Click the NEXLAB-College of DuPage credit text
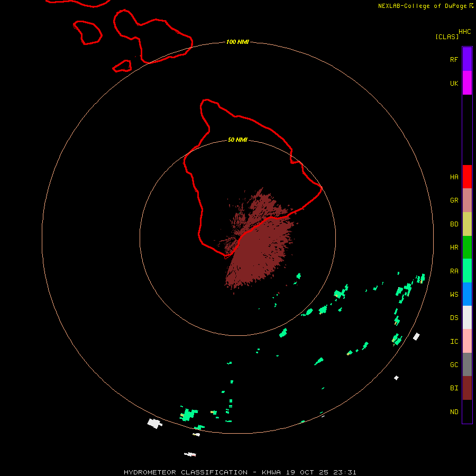This screenshot has height=476, width=476. pyautogui.click(x=422, y=6)
